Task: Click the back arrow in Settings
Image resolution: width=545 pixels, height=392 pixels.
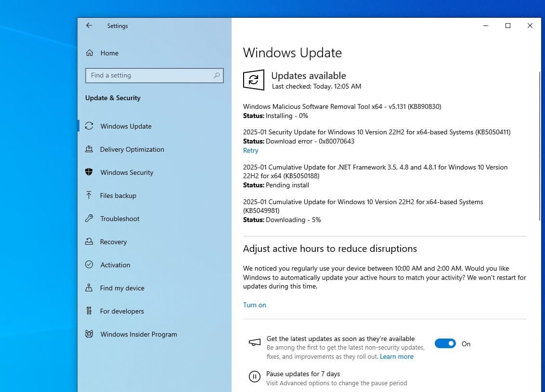Action: coord(89,26)
